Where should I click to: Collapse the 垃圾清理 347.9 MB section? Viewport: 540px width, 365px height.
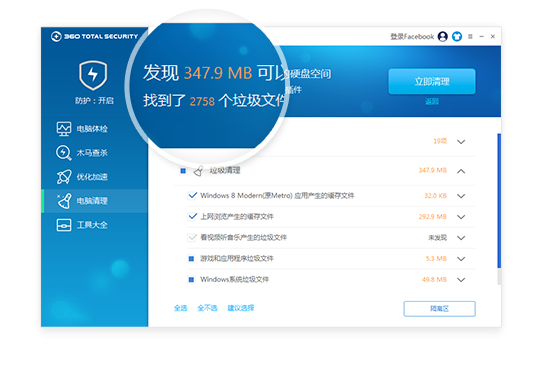click(x=461, y=171)
